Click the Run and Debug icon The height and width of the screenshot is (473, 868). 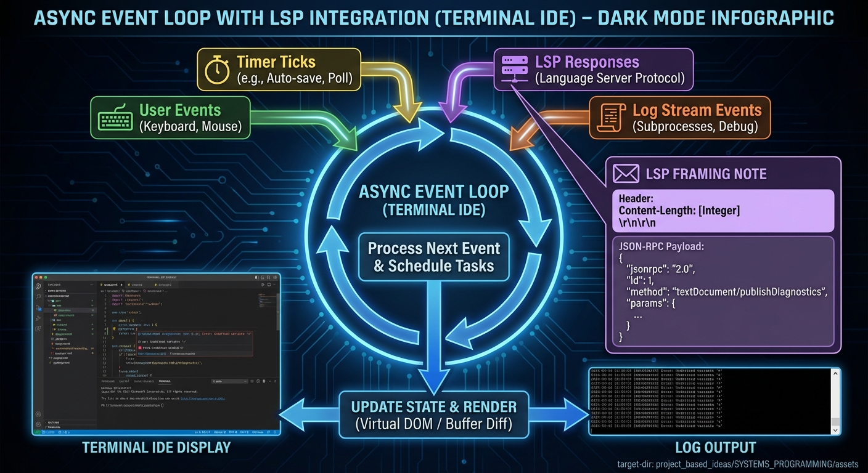click(x=38, y=318)
